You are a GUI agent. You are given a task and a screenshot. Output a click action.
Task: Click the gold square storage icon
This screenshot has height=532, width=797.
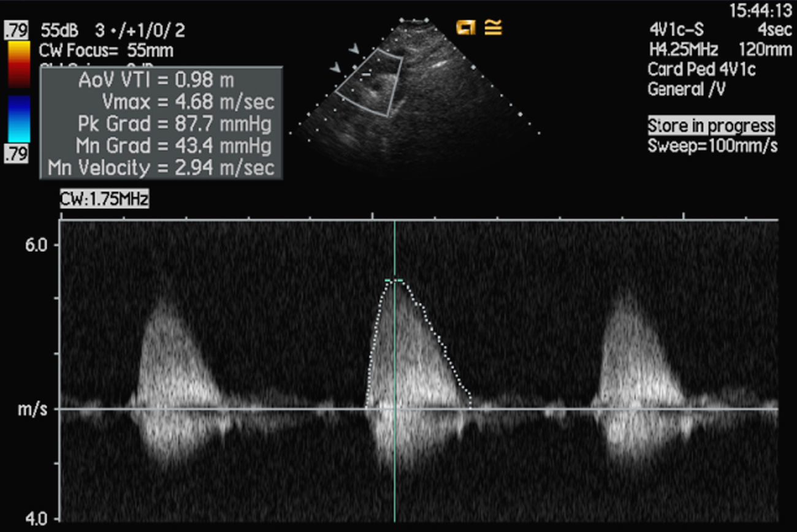[466, 27]
